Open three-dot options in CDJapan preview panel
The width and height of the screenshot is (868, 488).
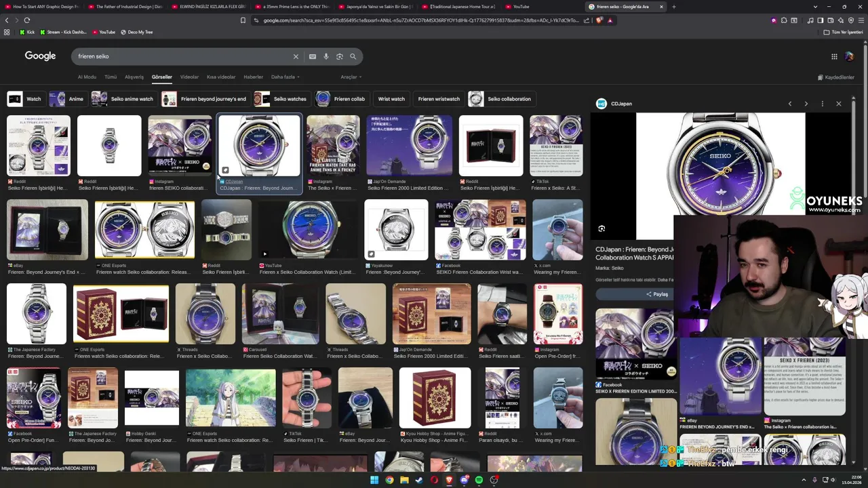(x=822, y=104)
